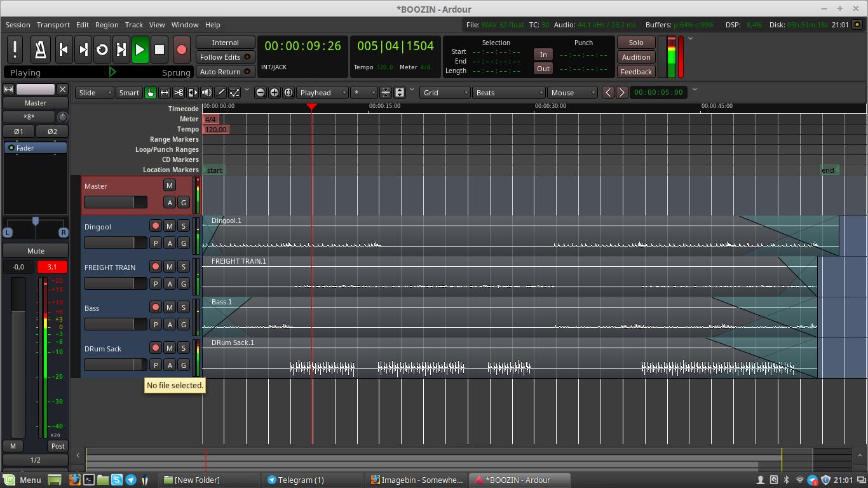Screen dimensions: 868x488
Task: Select the Draw pencil tool icon
Action: [x=220, y=93]
